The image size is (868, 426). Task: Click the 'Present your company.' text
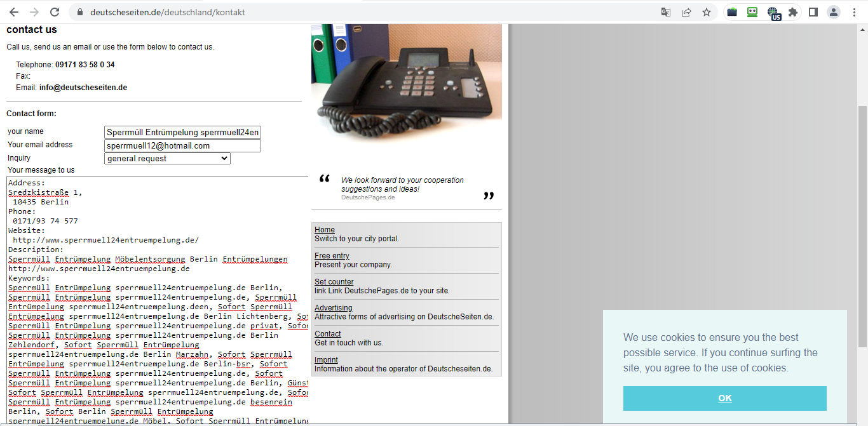click(x=353, y=265)
